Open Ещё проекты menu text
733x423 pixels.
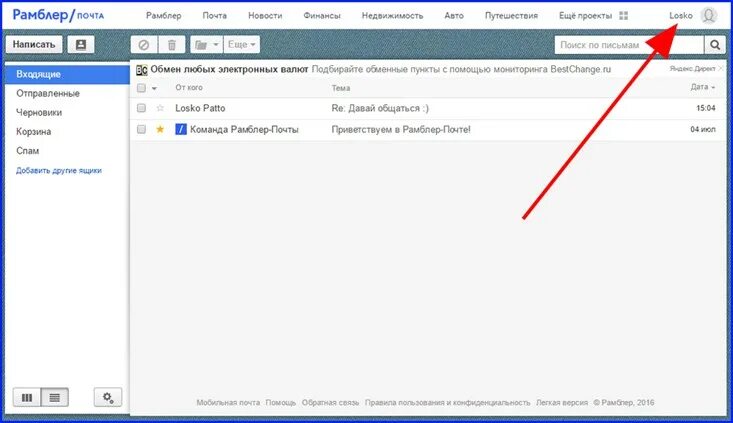click(585, 15)
